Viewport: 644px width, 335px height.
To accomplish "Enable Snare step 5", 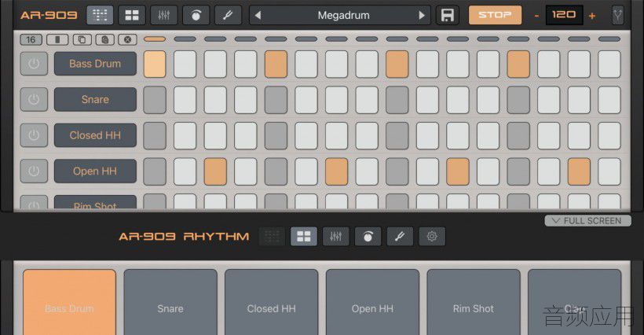I will pyautogui.click(x=276, y=100).
